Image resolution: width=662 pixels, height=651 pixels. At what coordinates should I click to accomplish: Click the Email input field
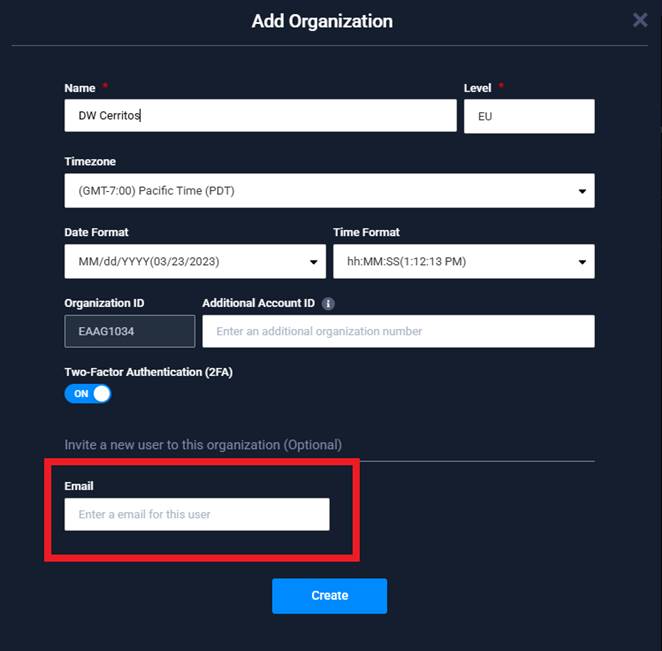pos(197,514)
